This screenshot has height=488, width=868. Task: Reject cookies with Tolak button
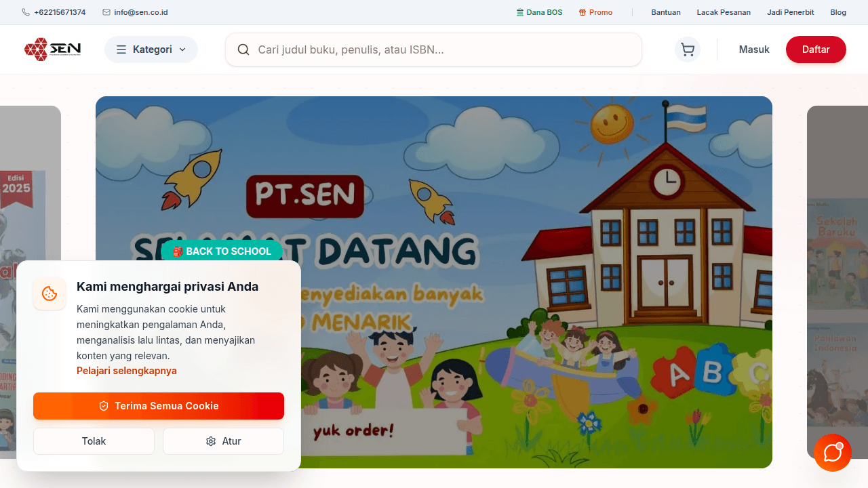[94, 441]
